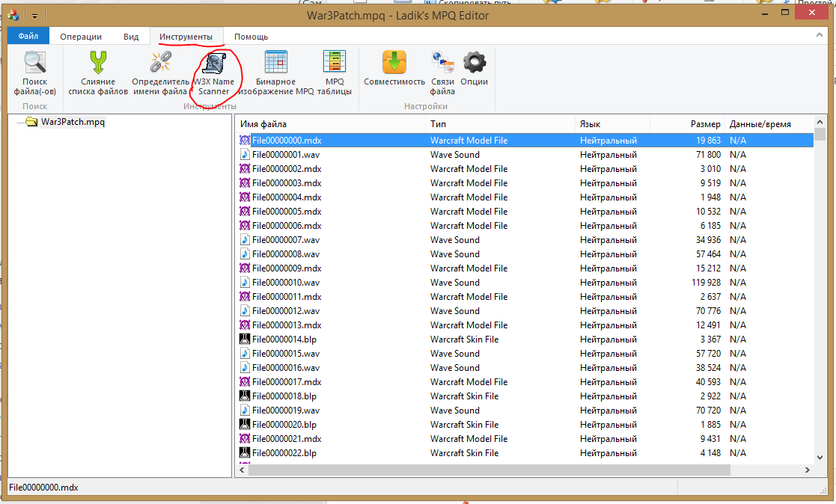
Task: Click the left arrow of horizontal scrollbar
Action: [x=242, y=470]
